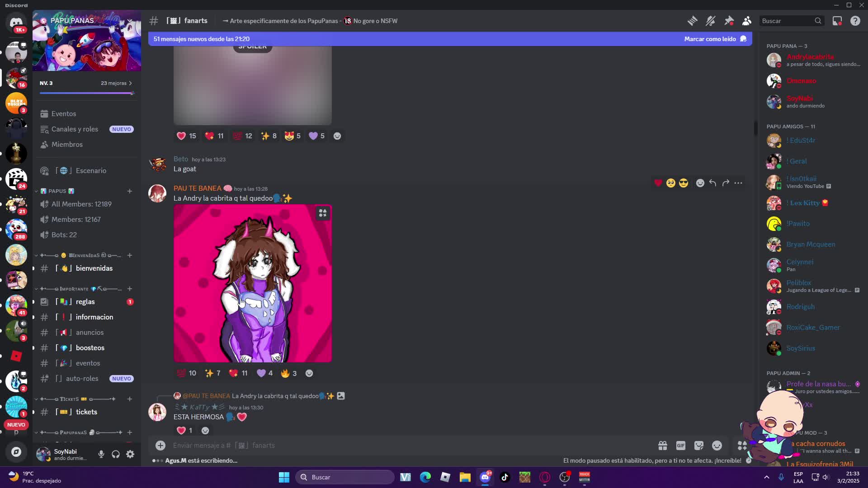Join the Escenario stage channel
Image resolution: width=868 pixels, height=488 pixels.
click(x=87, y=171)
